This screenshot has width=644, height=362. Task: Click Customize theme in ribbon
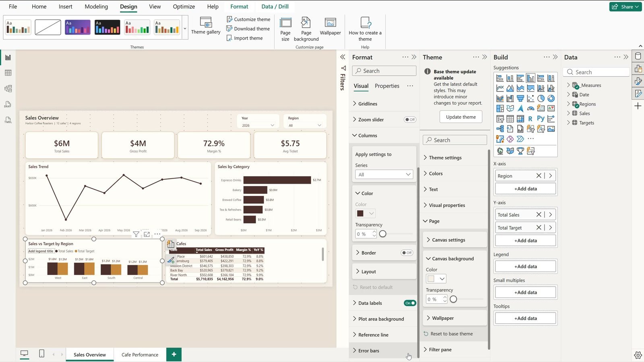248,19
